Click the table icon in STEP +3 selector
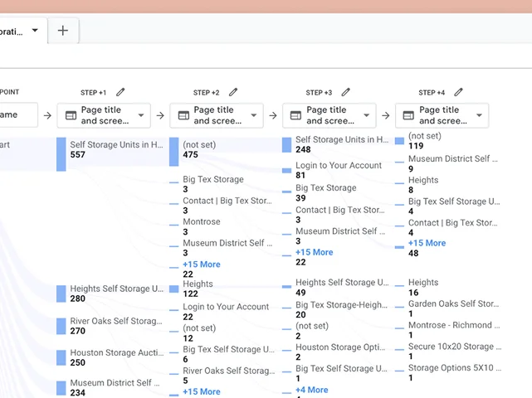This screenshot has height=398, width=532. tap(295, 115)
